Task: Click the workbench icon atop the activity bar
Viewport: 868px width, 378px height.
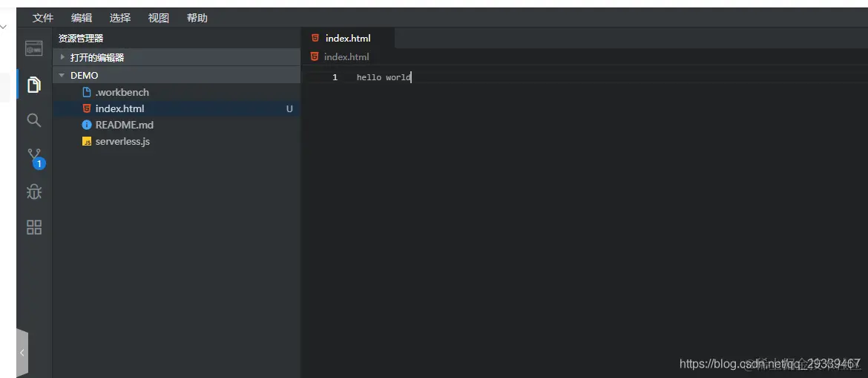Action: coord(34,49)
